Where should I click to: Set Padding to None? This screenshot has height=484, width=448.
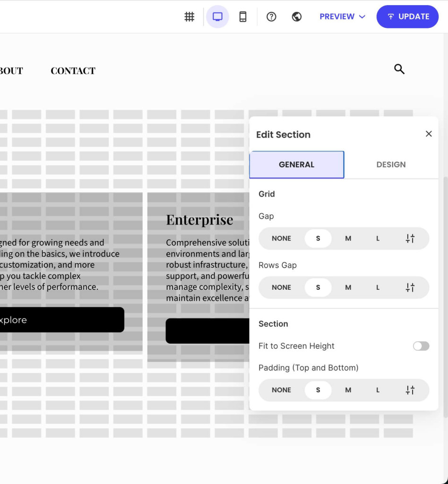click(x=281, y=390)
